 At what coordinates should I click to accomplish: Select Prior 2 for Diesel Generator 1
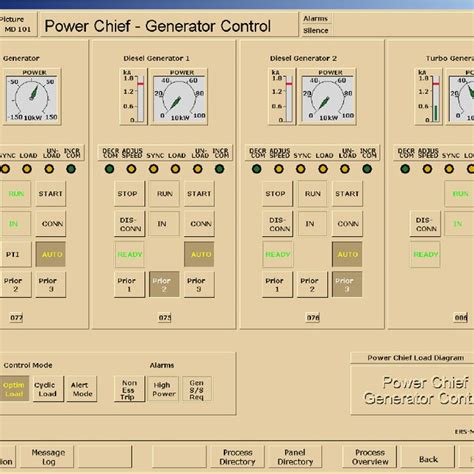point(164,284)
